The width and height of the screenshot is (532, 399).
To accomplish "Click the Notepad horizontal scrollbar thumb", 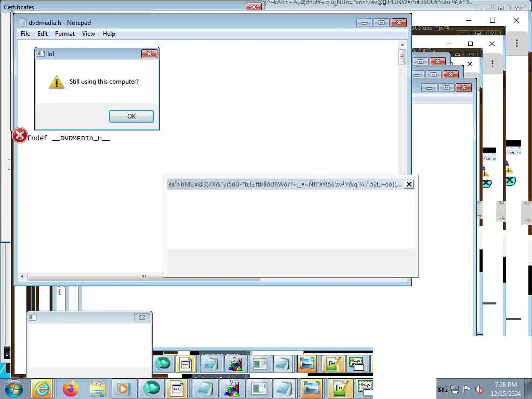I will coord(144,276).
